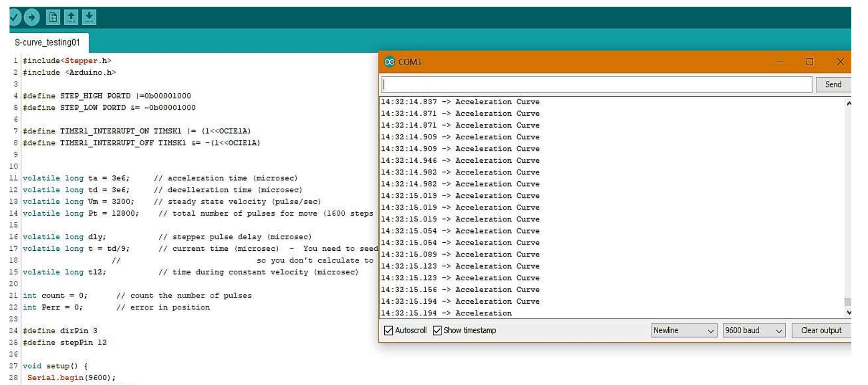The image size is (868, 385).
Task: Open a sketch with the up-arrow icon
Action: pyautogui.click(x=71, y=18)
